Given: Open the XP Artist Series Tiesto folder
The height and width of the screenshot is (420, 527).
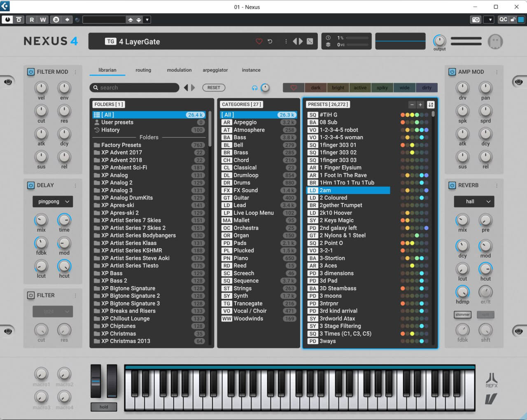Looking at the screenshot, I should click(149, 266).
